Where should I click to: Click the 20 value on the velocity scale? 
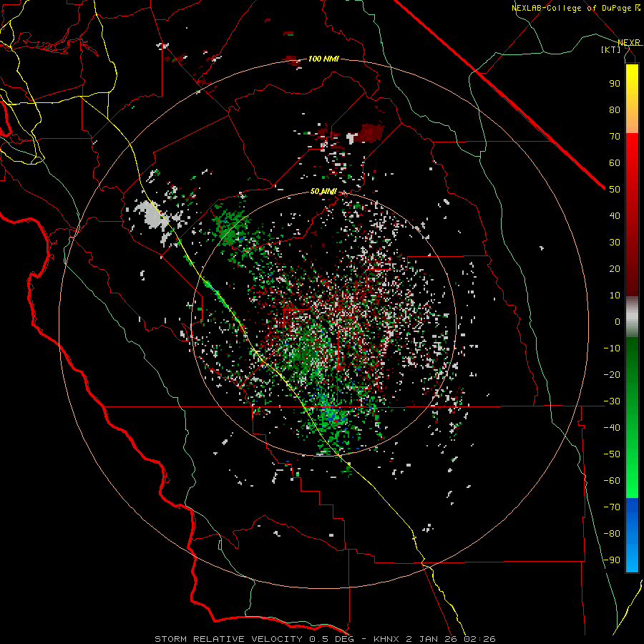(615, 269)
